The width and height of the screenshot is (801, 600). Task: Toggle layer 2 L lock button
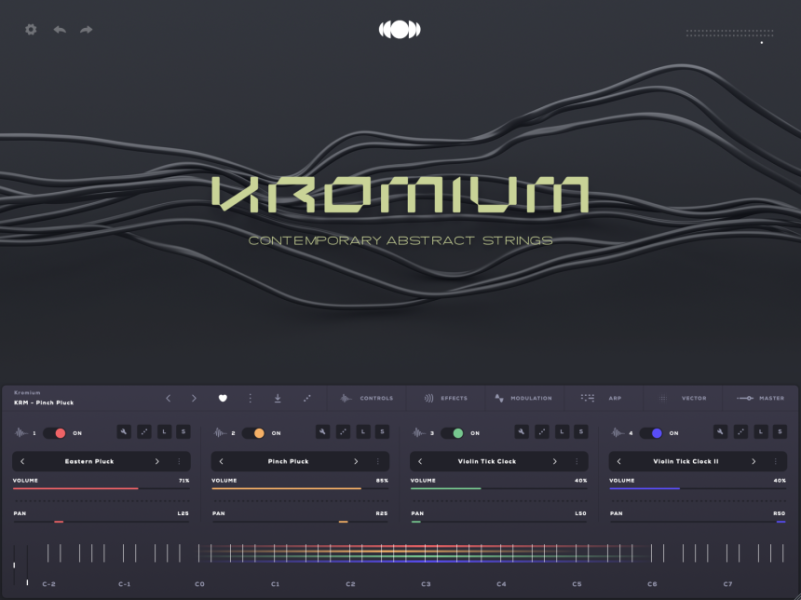pyautogui.click(x=363, y=432)
